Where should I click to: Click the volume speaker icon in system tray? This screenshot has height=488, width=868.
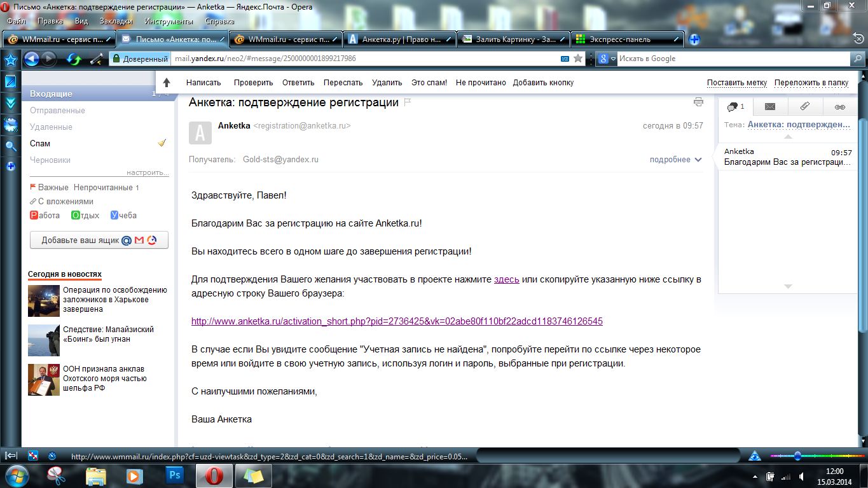pos(802,476)
